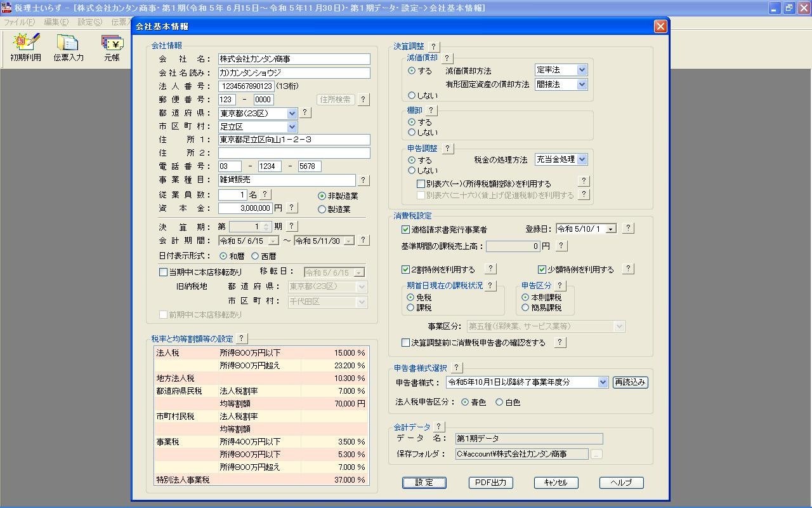Open the 初期利用 toolbar icon in main window
The height and width of the screenshot is (508, 812).
coord(25,48)
